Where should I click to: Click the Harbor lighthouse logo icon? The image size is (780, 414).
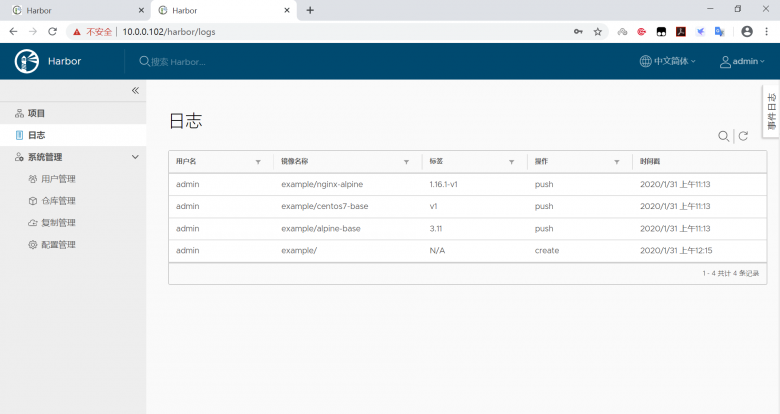click(26, 62)
